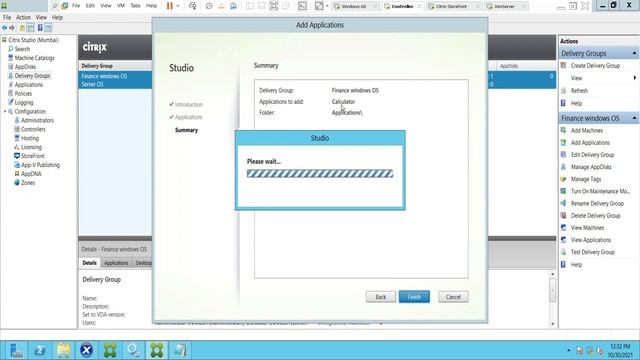Open the stretch display dropdown arrow
Screen dimensions: 640x360
(x=327, y=6)
